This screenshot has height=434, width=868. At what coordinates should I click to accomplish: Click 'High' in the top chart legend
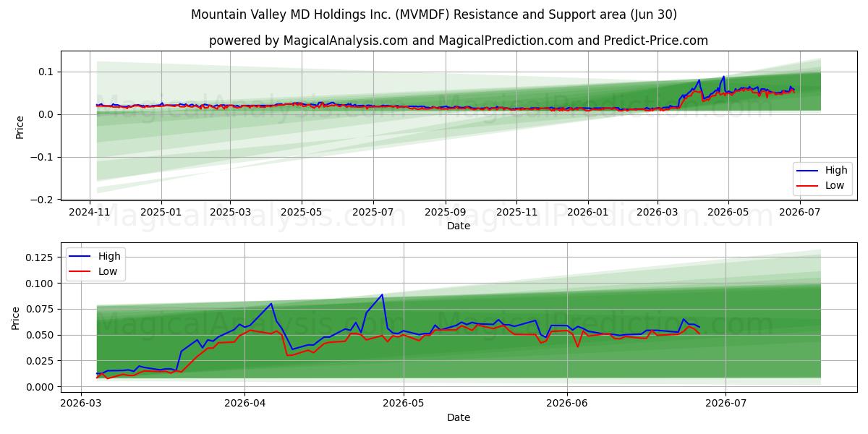point(836,171)
